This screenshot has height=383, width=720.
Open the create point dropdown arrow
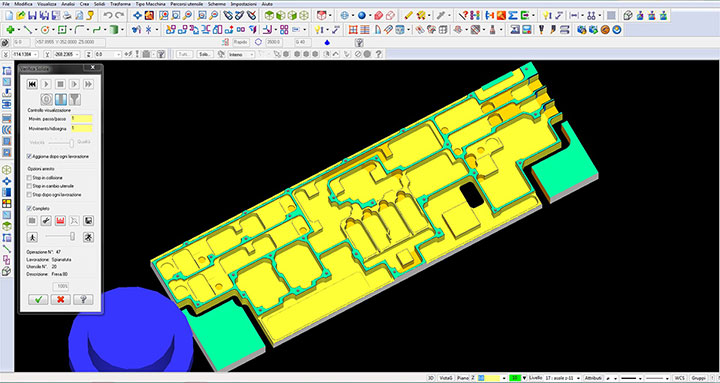point(18,30)
